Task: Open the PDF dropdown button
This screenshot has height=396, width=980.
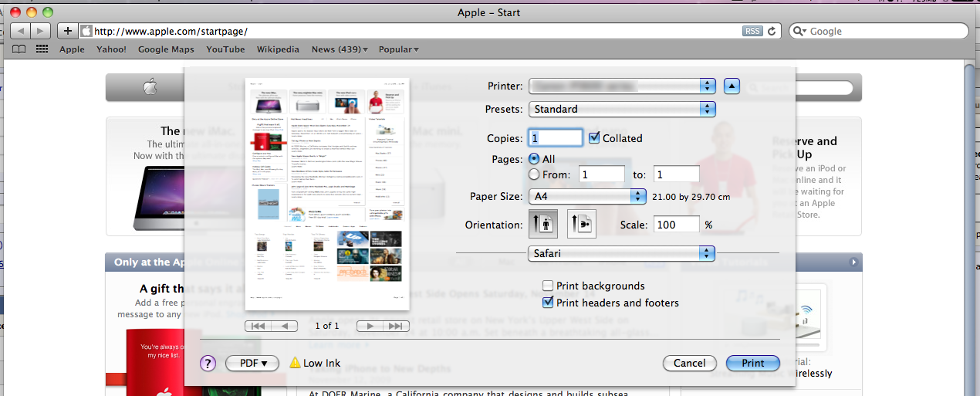Action: pos(252,364)
